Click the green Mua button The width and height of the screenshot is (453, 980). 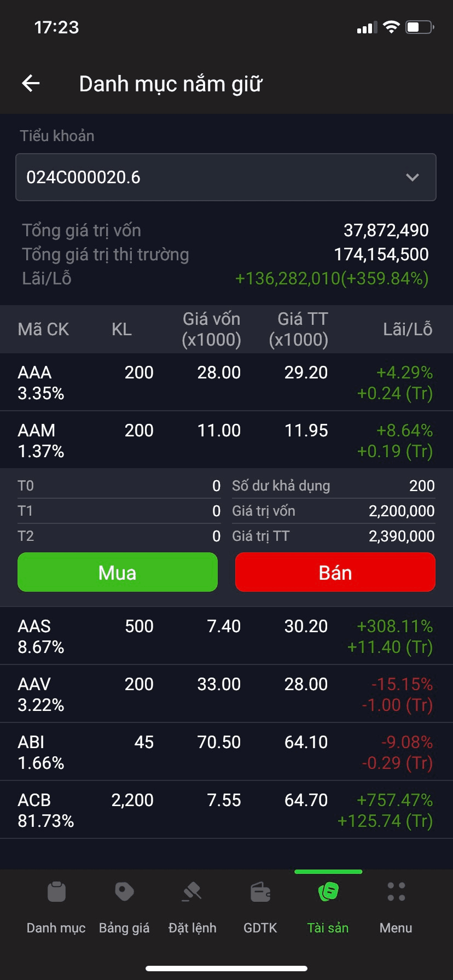tap(118, 572)
